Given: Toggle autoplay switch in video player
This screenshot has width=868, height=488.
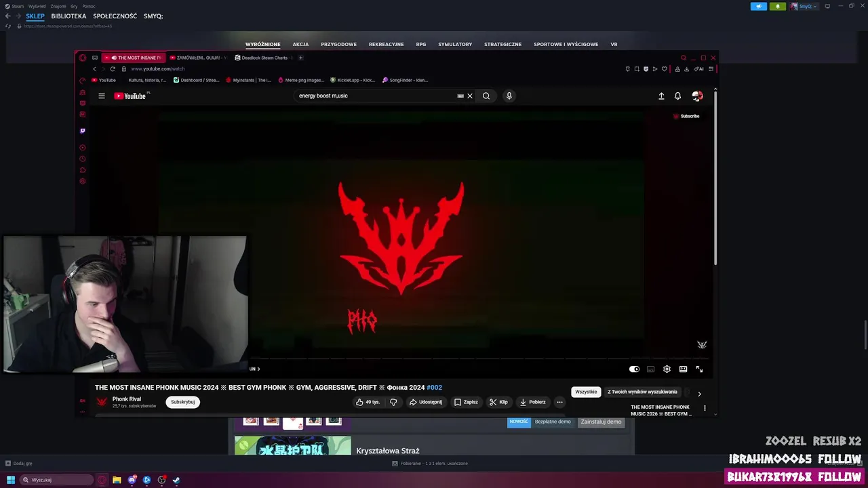Looking at the screenshot, I should [634, 369].
